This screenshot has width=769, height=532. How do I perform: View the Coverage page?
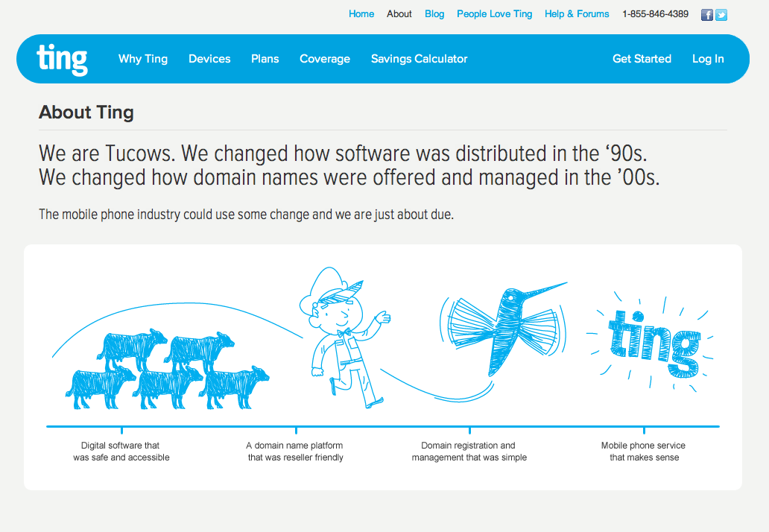coord(325,59)
